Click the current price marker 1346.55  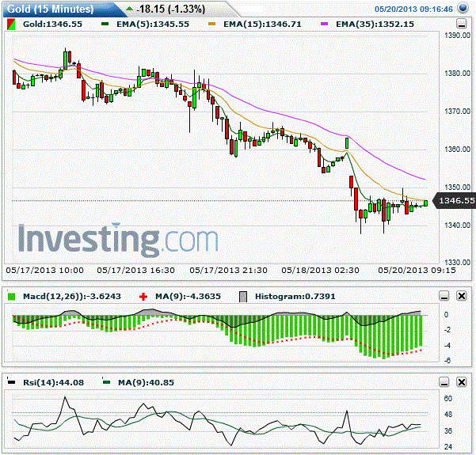tap(455, 200)
